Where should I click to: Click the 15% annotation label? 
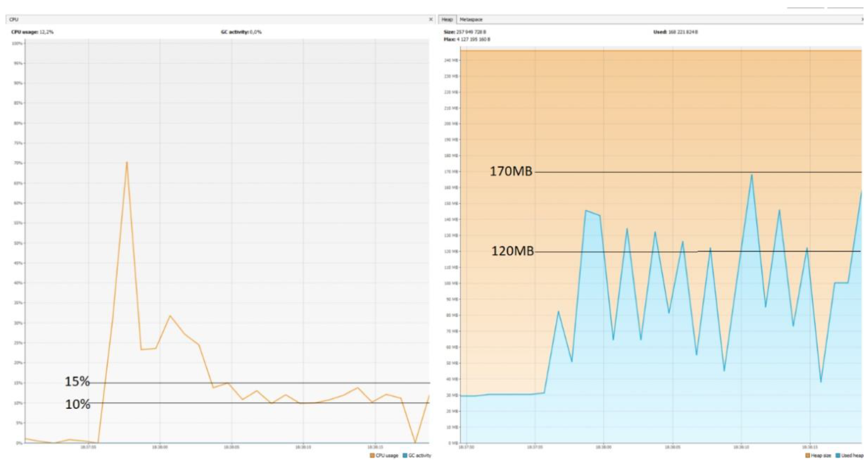coord(77,382)
